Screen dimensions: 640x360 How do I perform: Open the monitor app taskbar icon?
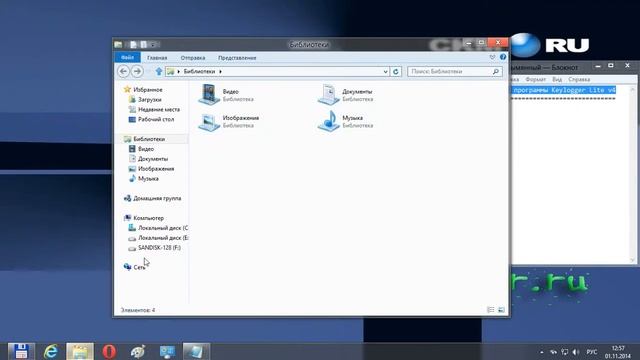click(167, 351)
